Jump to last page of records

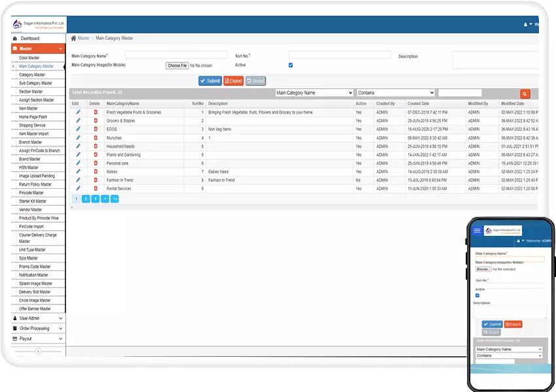pos(114,199)
